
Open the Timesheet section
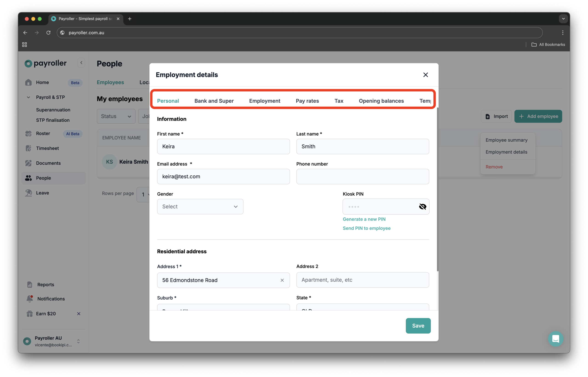pos(47,148)
